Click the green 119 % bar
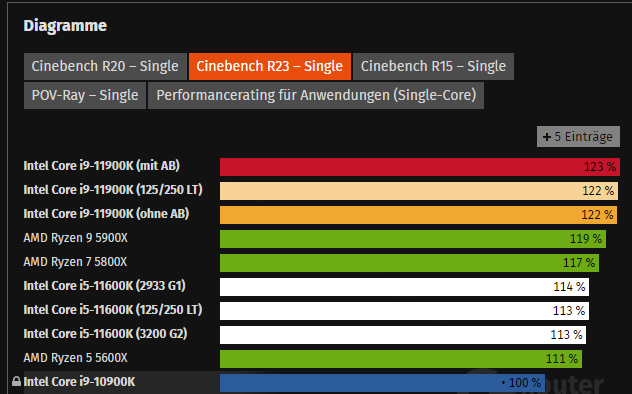Screen dimensions: 632x394 (x=413, y=239)
